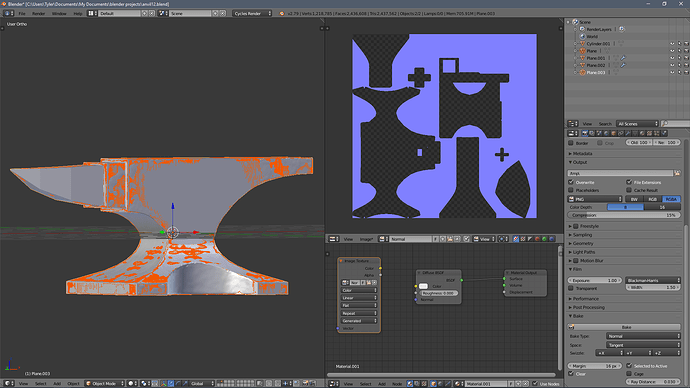
Task: Open the Render menu
Action: [38, 13]
